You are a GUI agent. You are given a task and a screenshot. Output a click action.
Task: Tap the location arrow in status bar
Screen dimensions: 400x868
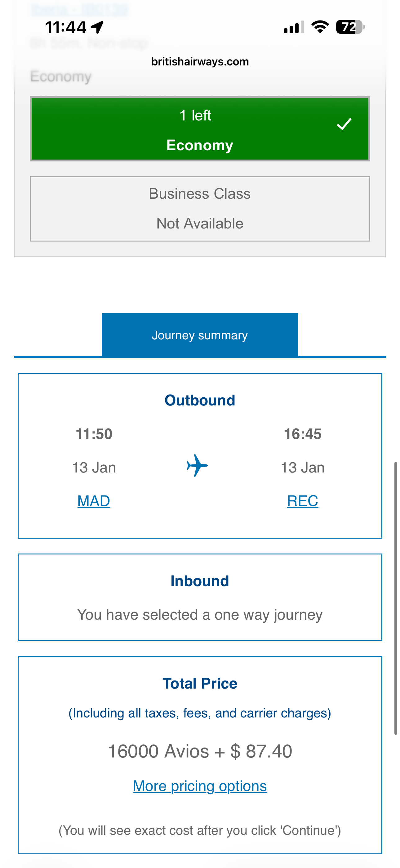coord(98,27)
